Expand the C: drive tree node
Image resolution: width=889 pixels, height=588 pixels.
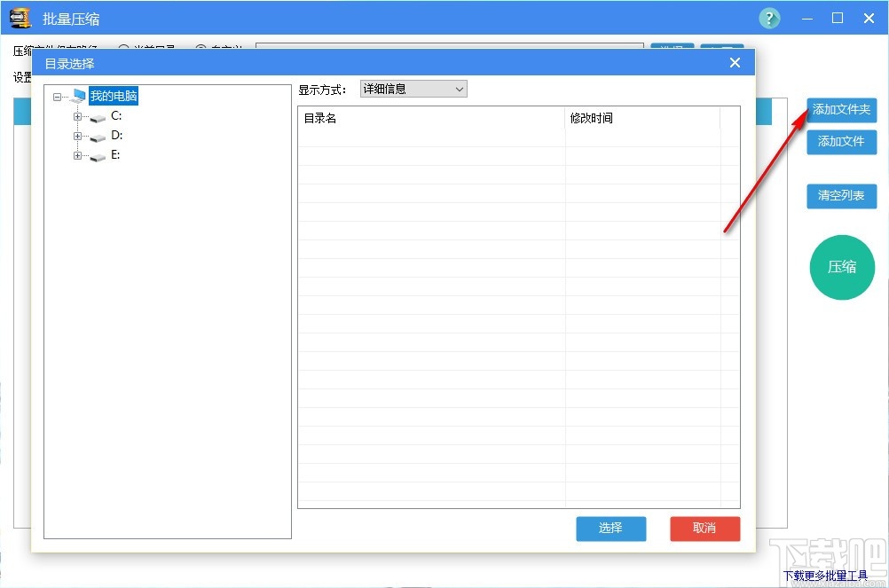point(77,115)
